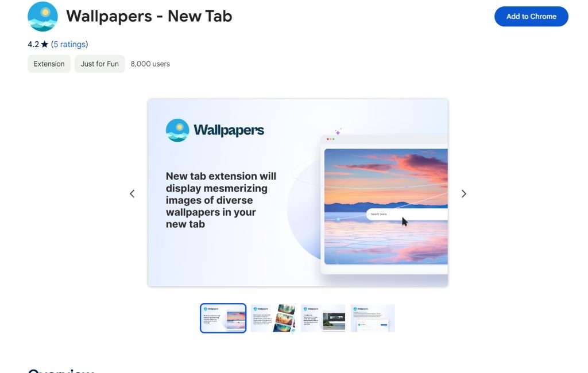This screenshot has width=588, height=373.
Task: Click the mouse cursor graphic in the preview
Action: pos(405,222)
